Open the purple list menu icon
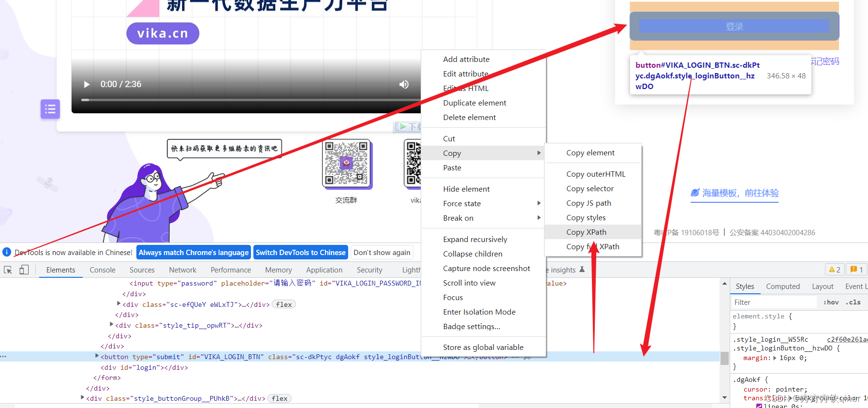Viewport: 868px width, 408px height. tap(50, 109)
